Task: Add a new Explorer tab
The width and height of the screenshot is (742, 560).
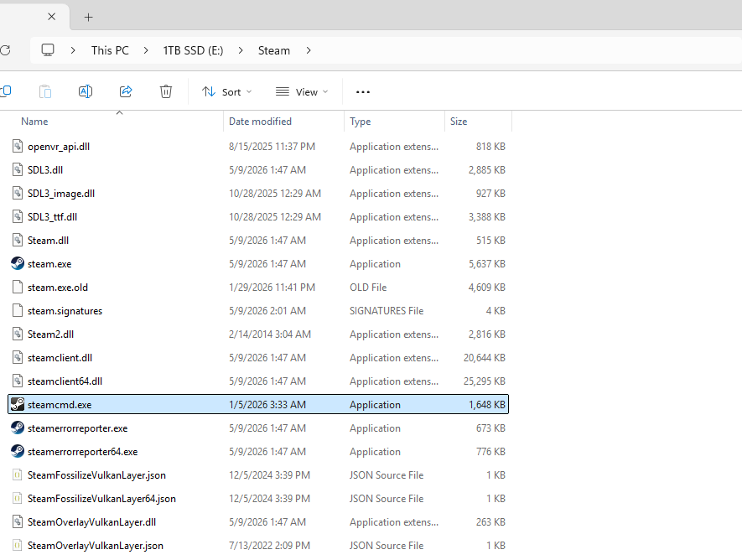Action: tap(89, 18)
